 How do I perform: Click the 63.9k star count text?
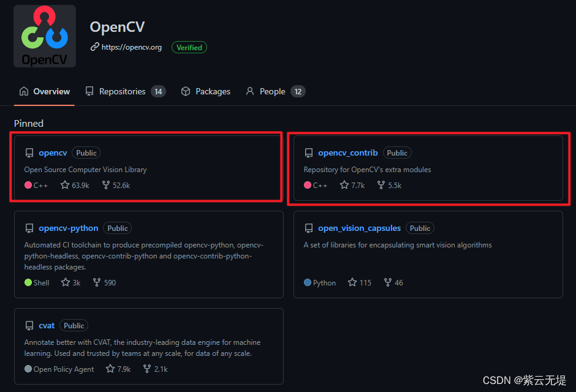[80, 186]
